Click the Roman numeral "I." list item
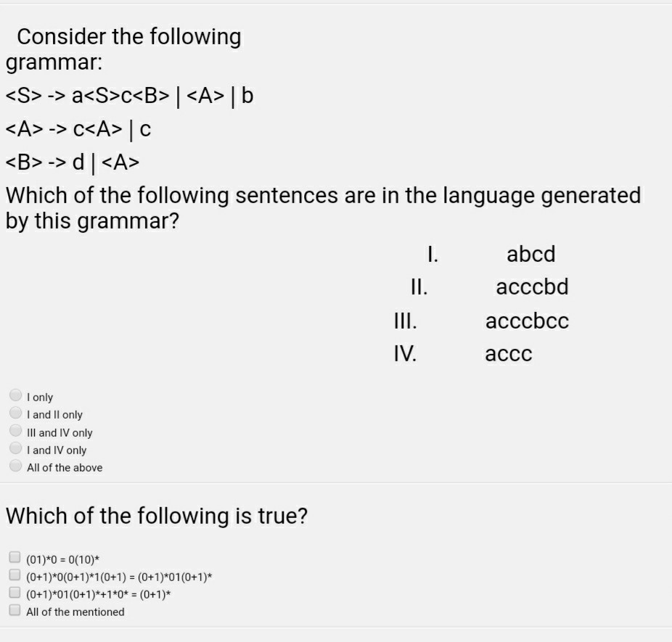The height and width of the screenshot is (642, 672). [x=433, y=254]
